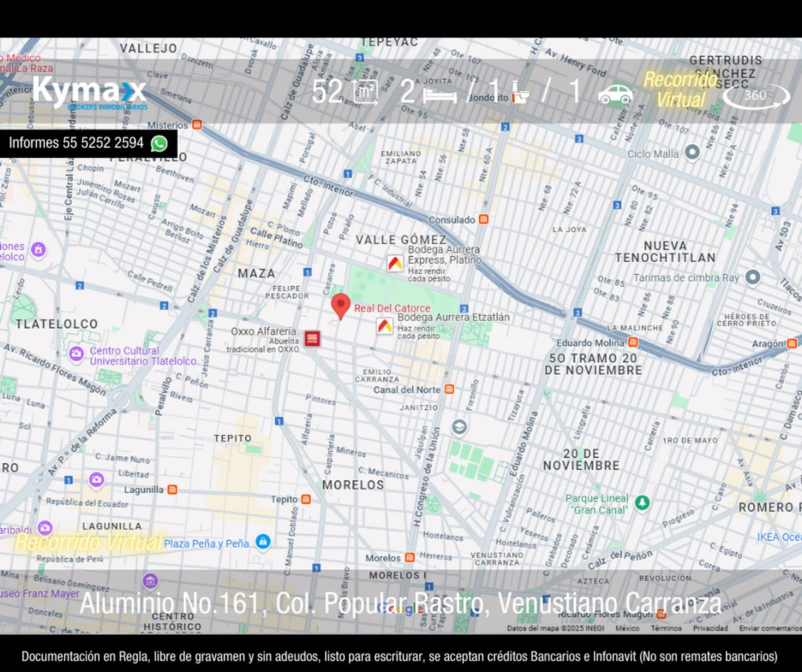This screenshot has width=802, height=672.
Task: Click the Misterios metro station icon
Action: click(196, 125)
